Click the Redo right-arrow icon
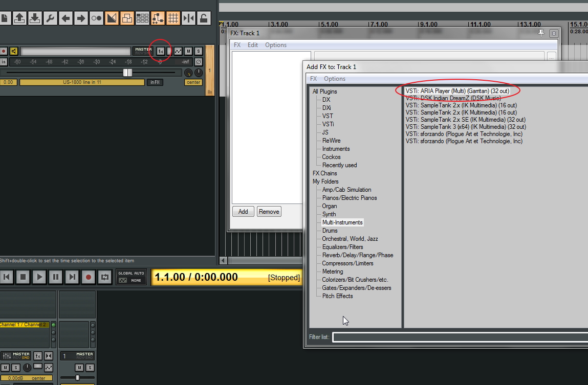This screenshot has height=385, width=588. point(81,18)
